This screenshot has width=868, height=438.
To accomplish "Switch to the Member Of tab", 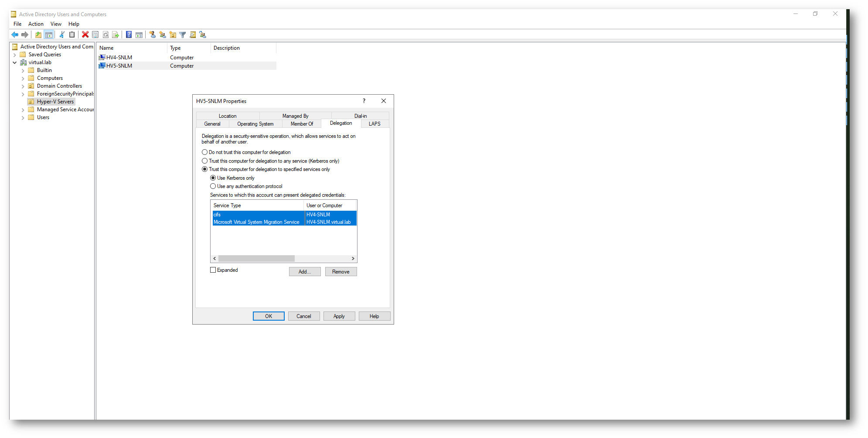I will [302, 124].
